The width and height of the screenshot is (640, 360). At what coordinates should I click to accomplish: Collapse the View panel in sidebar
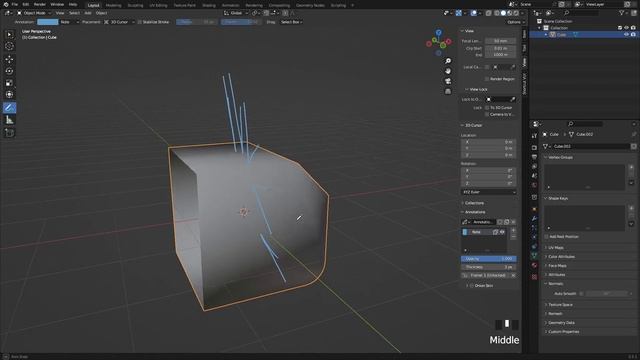[x=469, y=31]
